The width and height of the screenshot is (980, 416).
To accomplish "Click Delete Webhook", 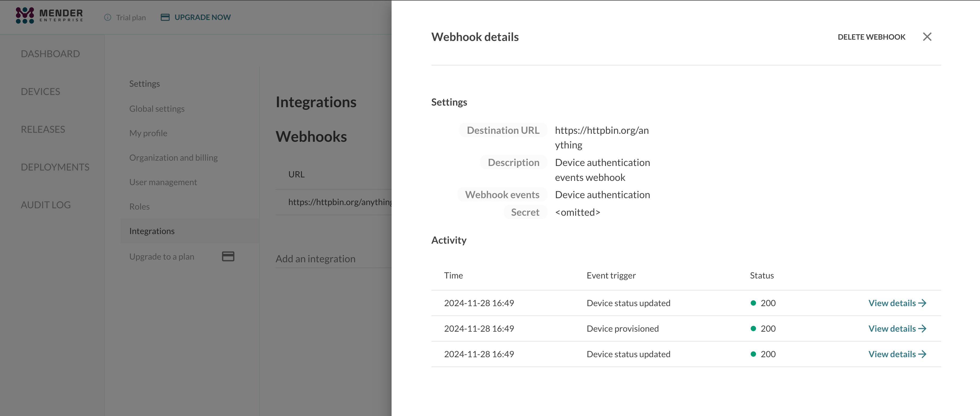I will (x=871, y=37).
